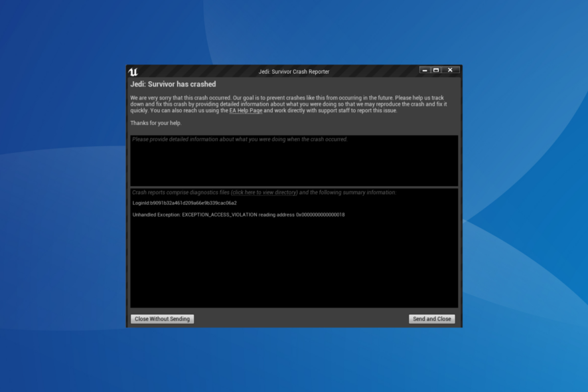588x392 pixels.
Task: Select the Unhandled Exception text line
Action: pos(238,215)
